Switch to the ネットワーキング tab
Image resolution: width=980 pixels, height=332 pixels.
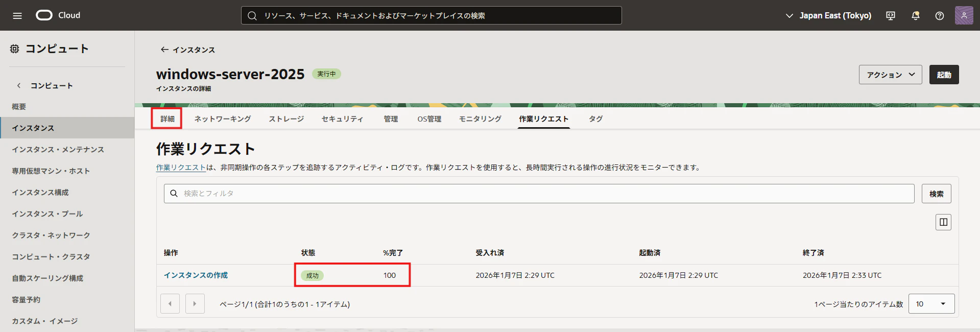223,119
